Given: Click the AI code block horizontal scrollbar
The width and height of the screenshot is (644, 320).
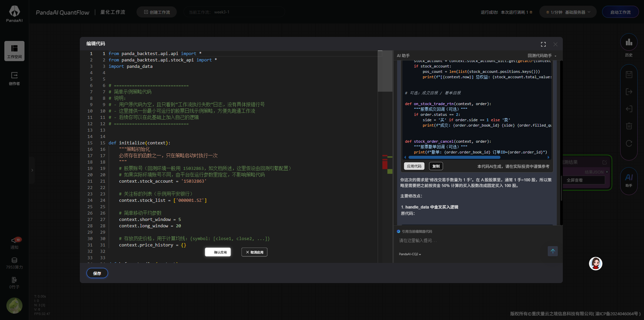Looking at the screenshot, I should click(x=454, y=157).
